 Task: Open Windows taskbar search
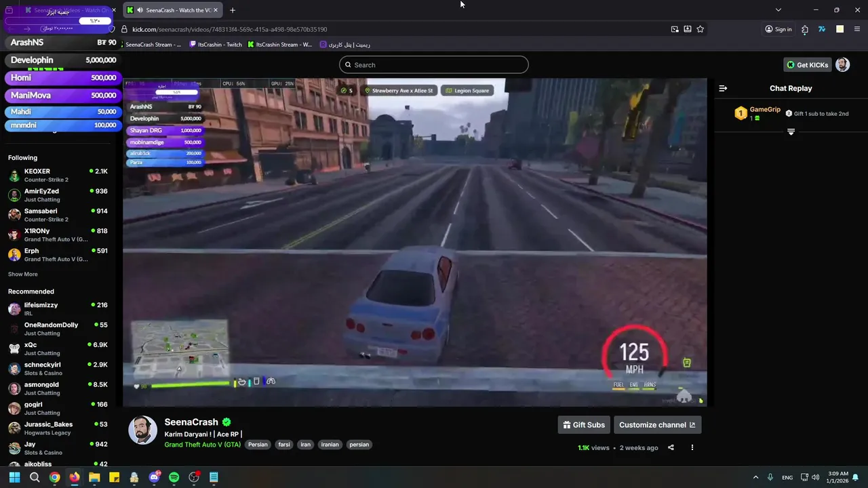35,477
